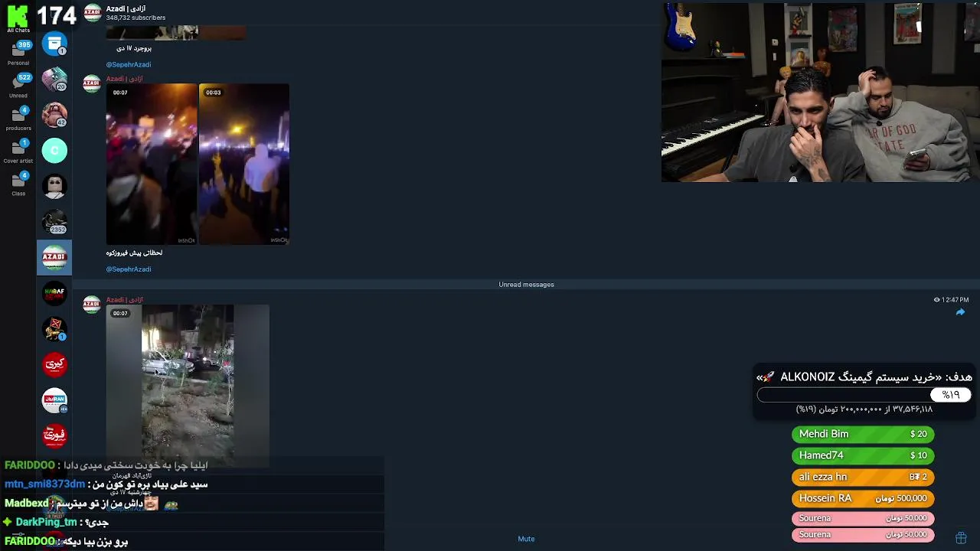Screen dimensions: 980x551
Task: Open the sunglasses man avatar chat
Action: [x=54, y=186]
